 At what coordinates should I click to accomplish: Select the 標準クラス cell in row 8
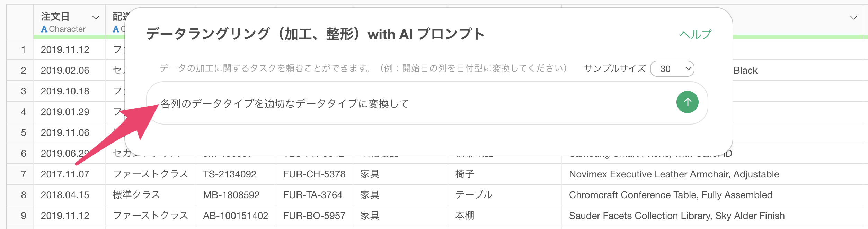136,195
